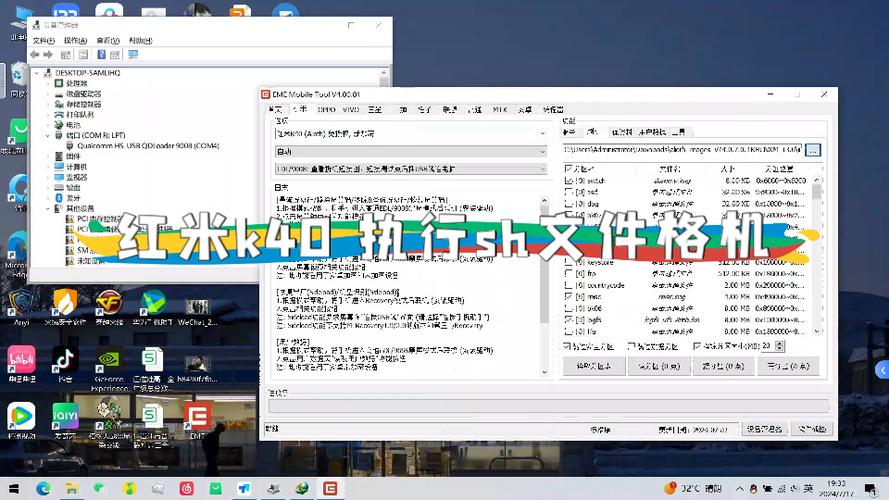The image size is (889, 500).
Task: Toggle the select-all partitions header checkbox
Action: pos(568,168)
